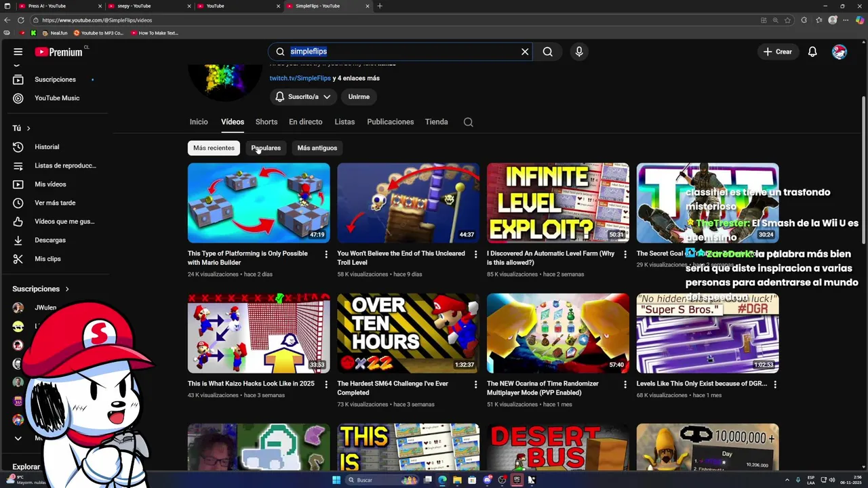Viewport: 868px width, 488px height.
Task: Reload the page with the refresh icon
Action: pos(21,20)
